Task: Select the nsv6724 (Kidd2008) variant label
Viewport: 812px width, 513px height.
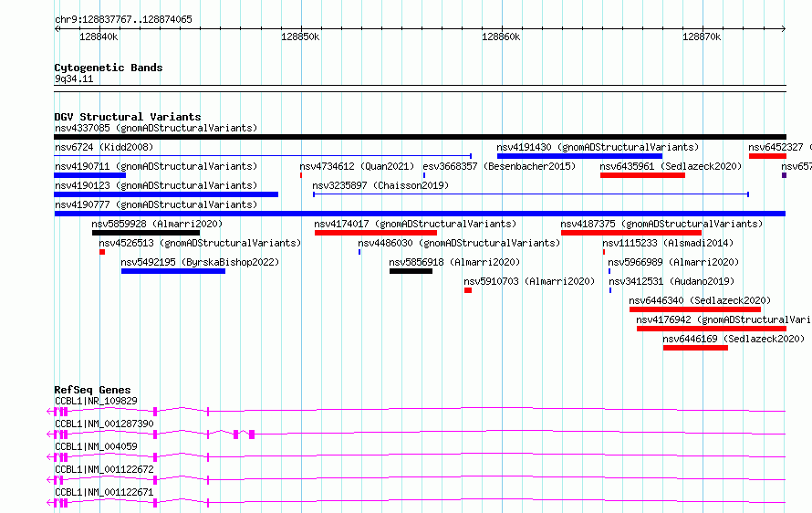Action: click(x=104, y=147)
